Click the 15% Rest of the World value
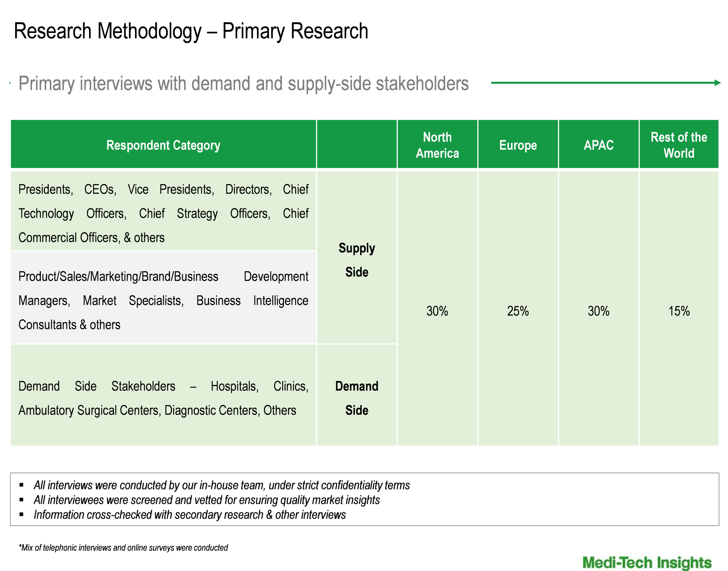The height and width of the screenshot is (571, 728). [679, 311]
